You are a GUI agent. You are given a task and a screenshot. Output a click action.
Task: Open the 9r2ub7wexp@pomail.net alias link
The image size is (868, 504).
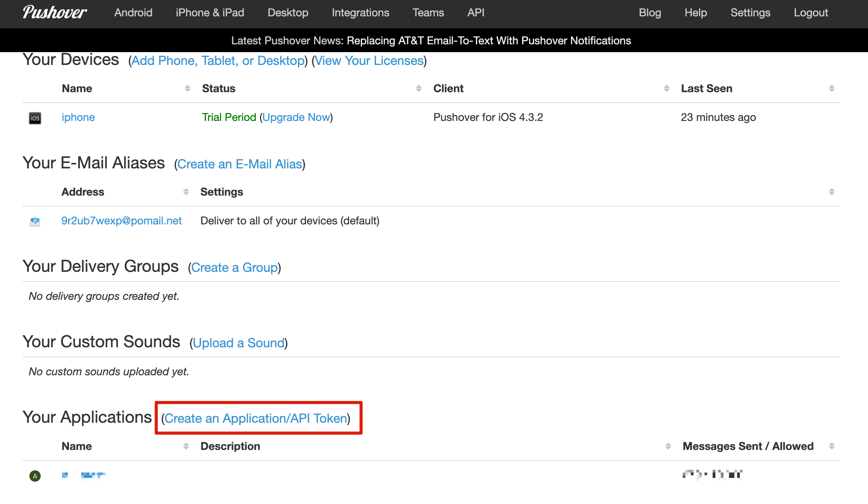(121, 220)
